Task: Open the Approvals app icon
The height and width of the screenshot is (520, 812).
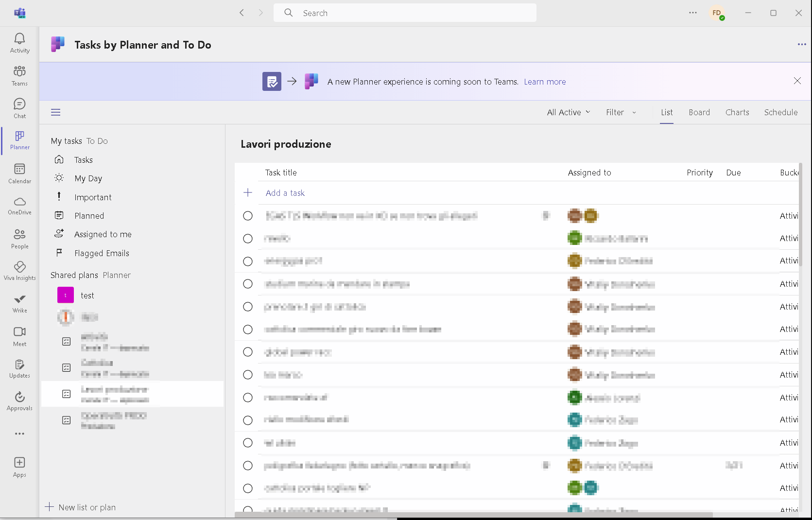Action: (19, 401)
